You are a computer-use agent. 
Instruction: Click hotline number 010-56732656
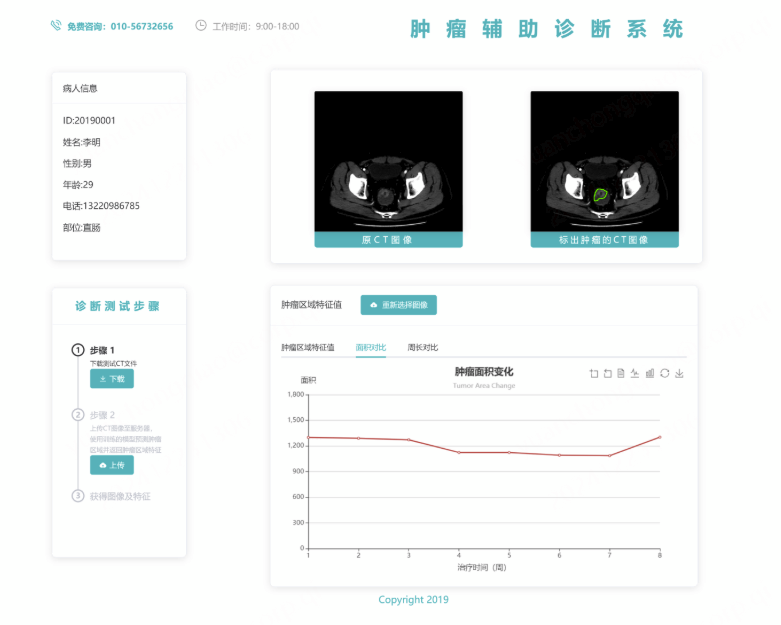coord(142,26)
